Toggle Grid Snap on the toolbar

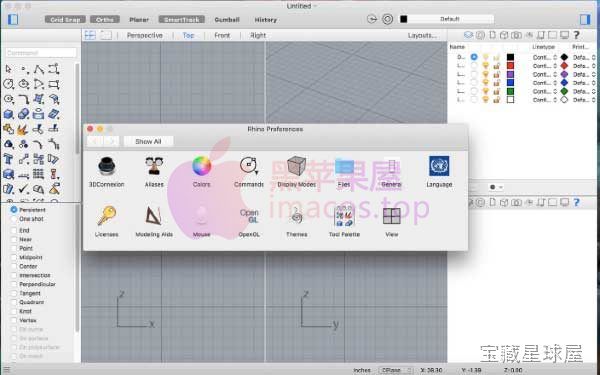[x=65, y=20]
